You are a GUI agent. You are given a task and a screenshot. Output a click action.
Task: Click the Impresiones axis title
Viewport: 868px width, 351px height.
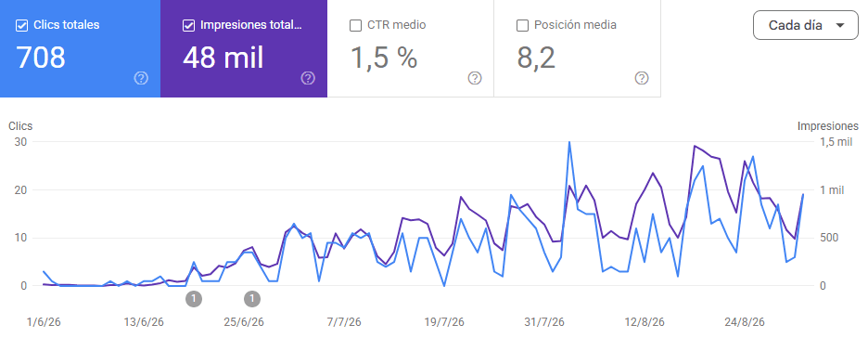coord(827,126)
